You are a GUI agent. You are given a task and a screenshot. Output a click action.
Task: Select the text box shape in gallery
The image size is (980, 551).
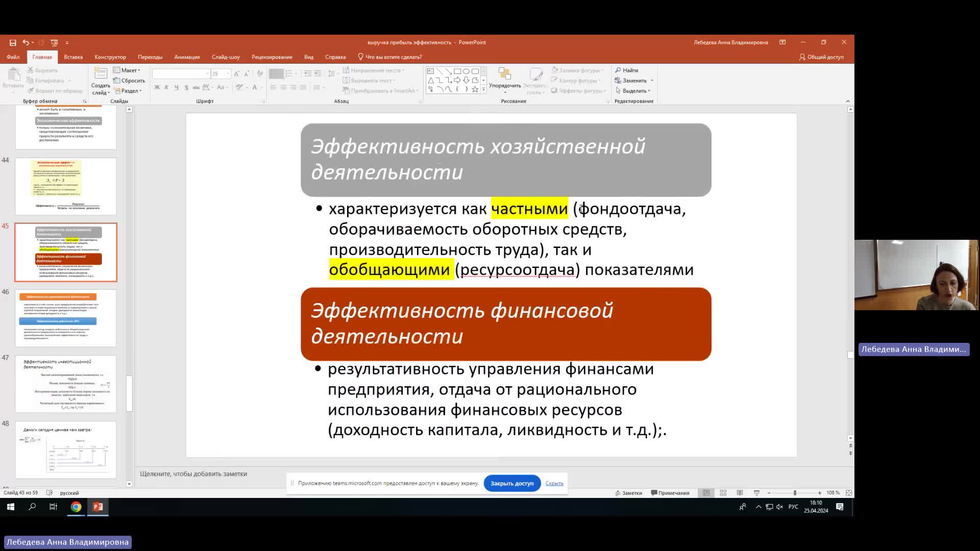coord(431,71)
